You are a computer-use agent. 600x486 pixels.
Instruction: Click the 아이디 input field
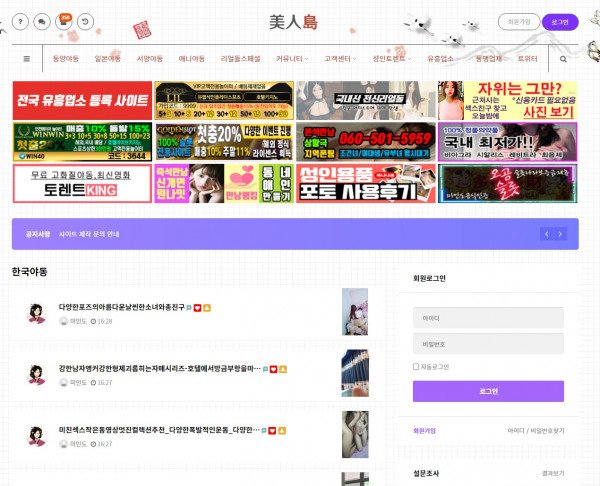point(488,317)
